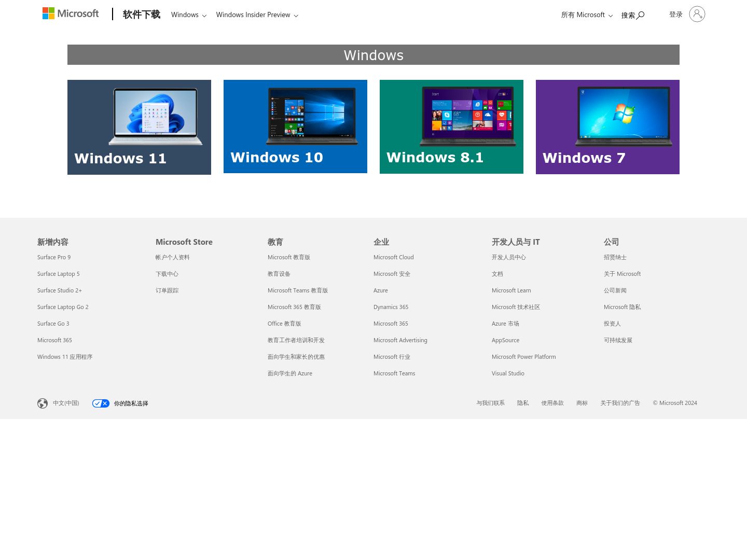Open the Microsoft 365 link under 企业
This screenshot has height=560, width=747.
pos(391,324)
